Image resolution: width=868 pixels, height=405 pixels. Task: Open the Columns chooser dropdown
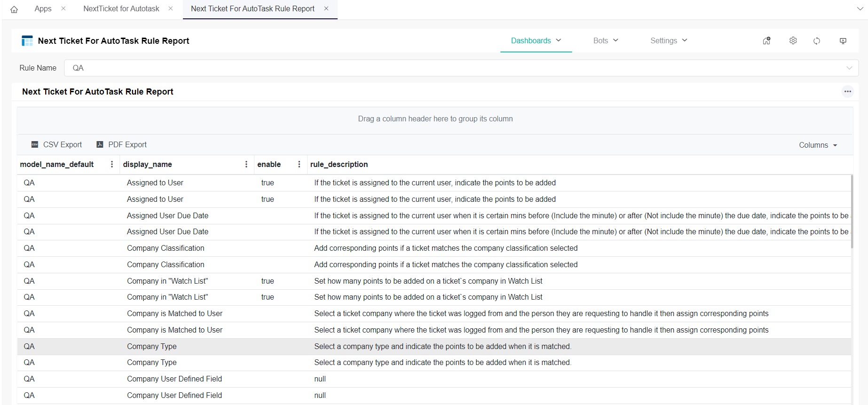coord(818,145)
